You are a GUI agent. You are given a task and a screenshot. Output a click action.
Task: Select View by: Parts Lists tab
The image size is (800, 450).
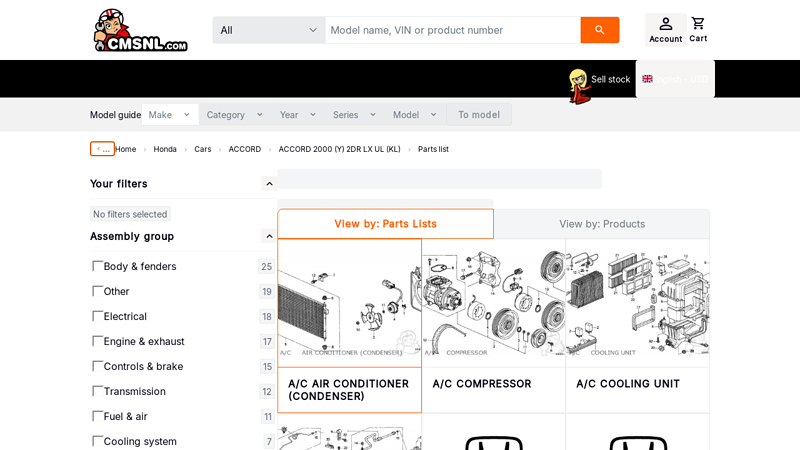coord(386,223)
